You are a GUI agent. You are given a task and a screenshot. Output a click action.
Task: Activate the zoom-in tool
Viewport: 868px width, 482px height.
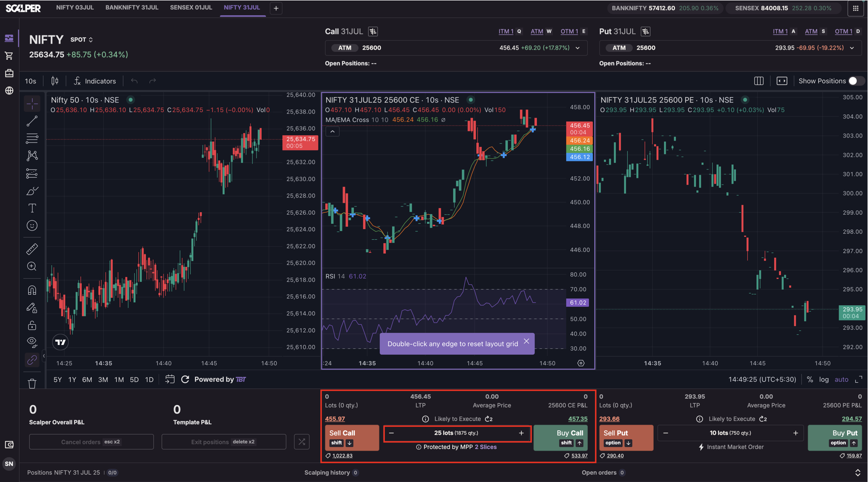[x=32, y=266]
